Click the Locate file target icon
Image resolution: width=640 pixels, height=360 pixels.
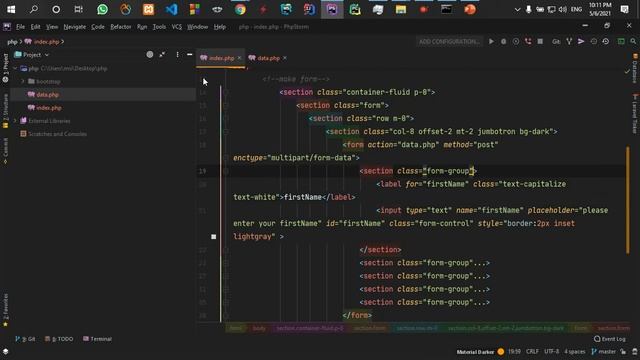tap(150, 55)
